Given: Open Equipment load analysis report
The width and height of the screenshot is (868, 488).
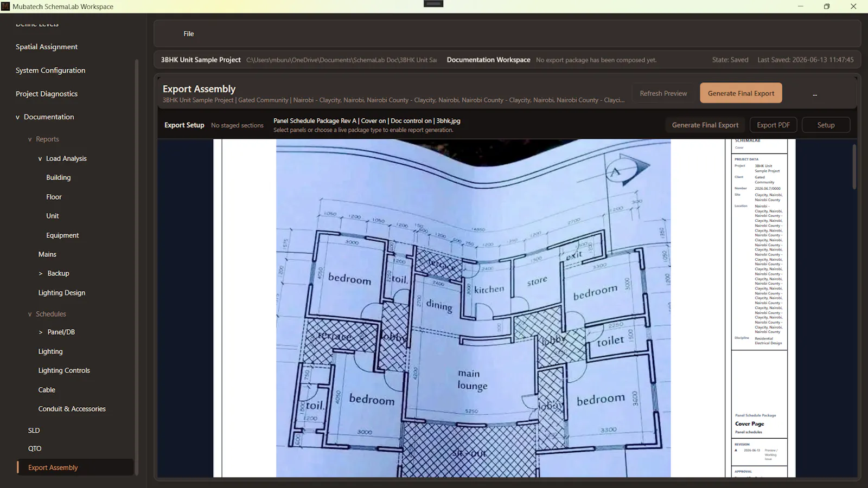Looking at the screenshot, I should pyautogui.click(x=62, y=235).
